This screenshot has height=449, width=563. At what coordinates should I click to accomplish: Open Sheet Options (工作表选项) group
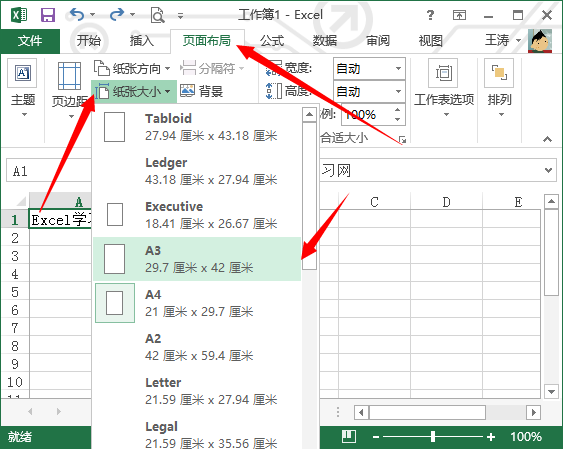[444, 88]
